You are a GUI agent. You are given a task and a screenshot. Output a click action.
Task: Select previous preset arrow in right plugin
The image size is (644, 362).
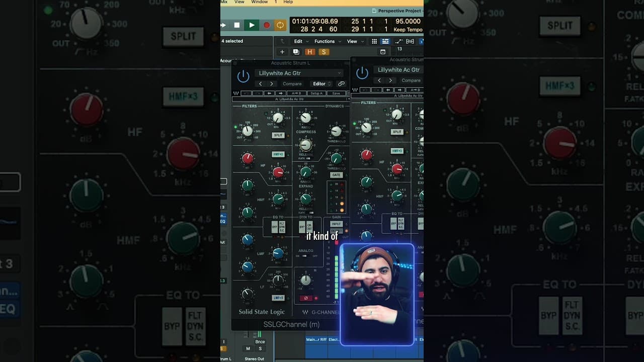pos(379,80)
